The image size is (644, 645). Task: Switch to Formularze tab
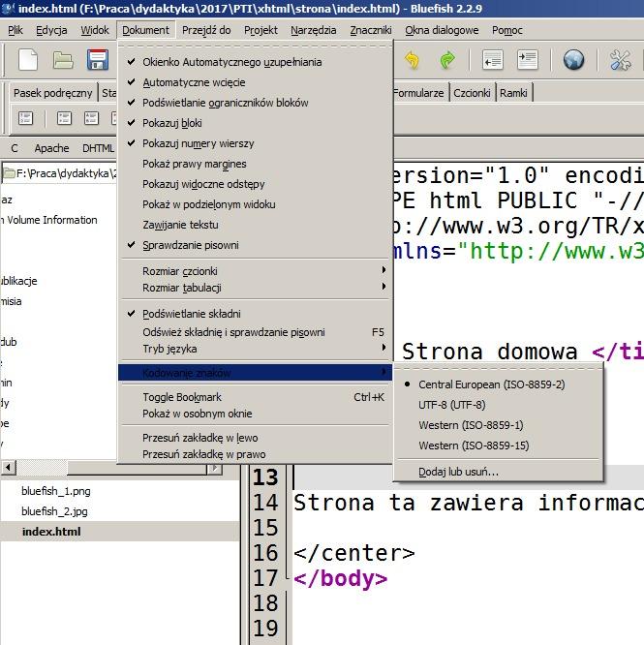pyautogui.click(x=418, y=93)
